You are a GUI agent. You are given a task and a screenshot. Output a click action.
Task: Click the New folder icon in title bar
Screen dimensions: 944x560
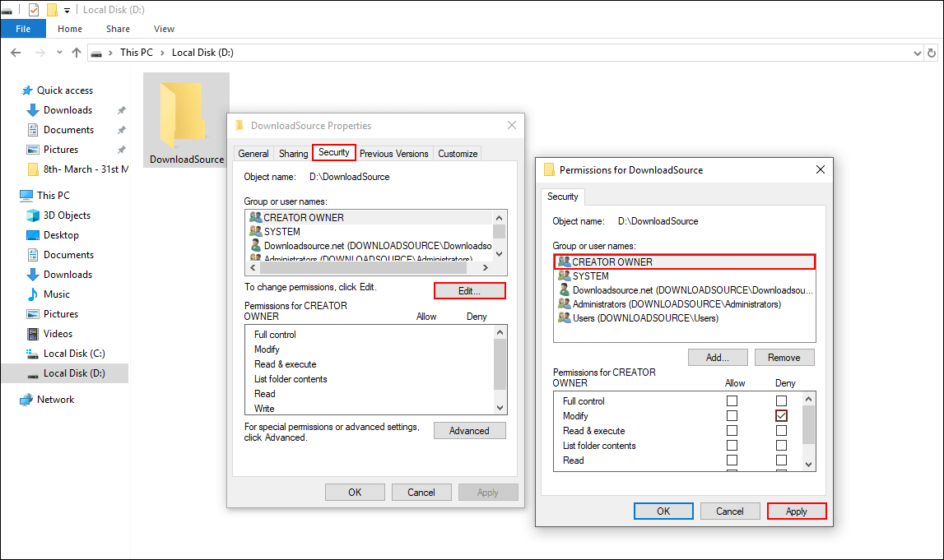pos(53,10)
